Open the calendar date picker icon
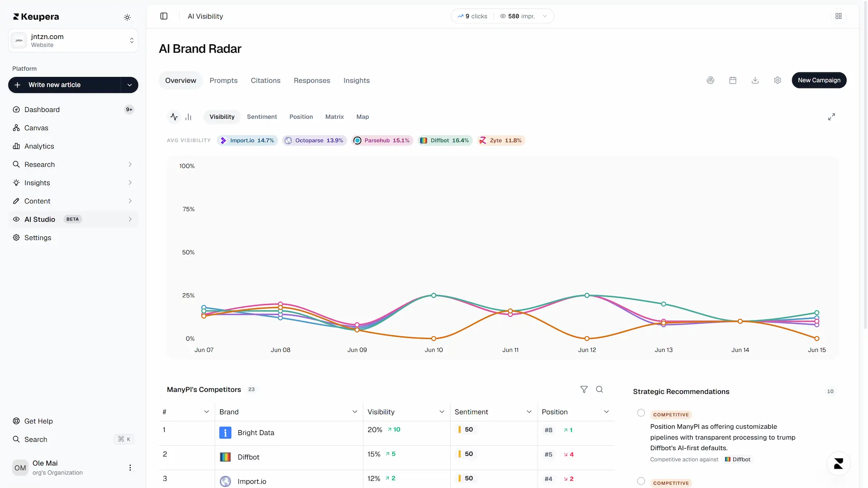This screenshot has width=868, height=488. click(733, 80)
